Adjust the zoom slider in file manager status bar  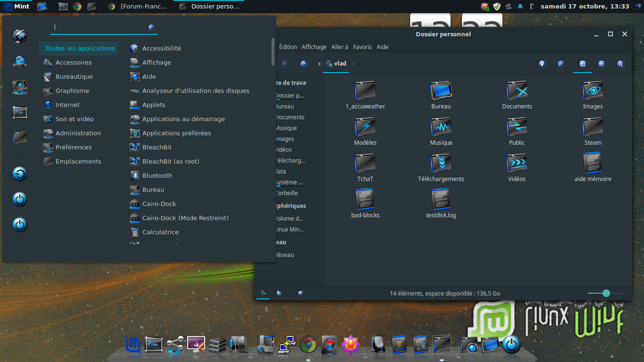pyautogui.click(x=606, y=293)
